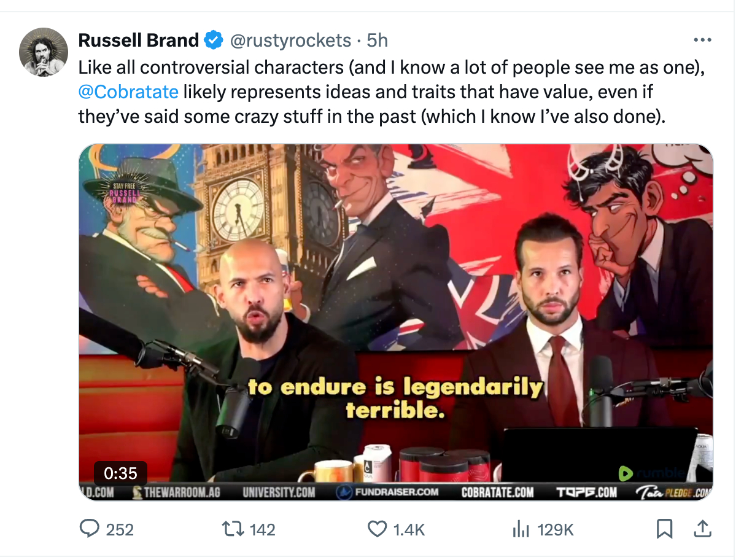Viewport: 744px width, 560px height.
Task: Click the share upload arrow icon
Action: tap(703, 528)
